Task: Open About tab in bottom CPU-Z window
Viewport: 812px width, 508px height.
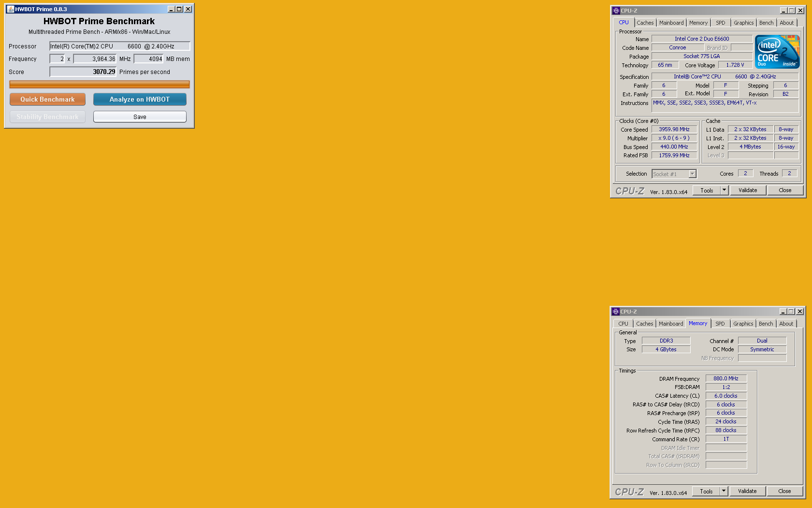Action: pos(786,324)
